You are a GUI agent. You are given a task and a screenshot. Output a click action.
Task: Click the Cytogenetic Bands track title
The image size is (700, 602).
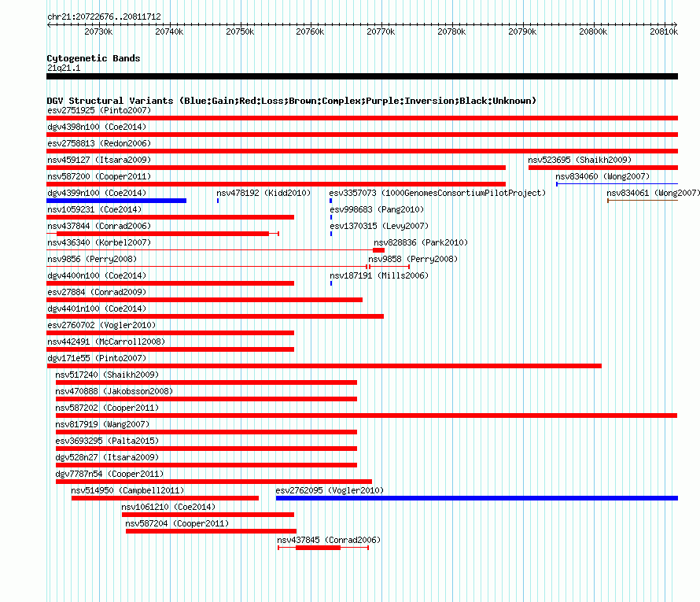94,58
